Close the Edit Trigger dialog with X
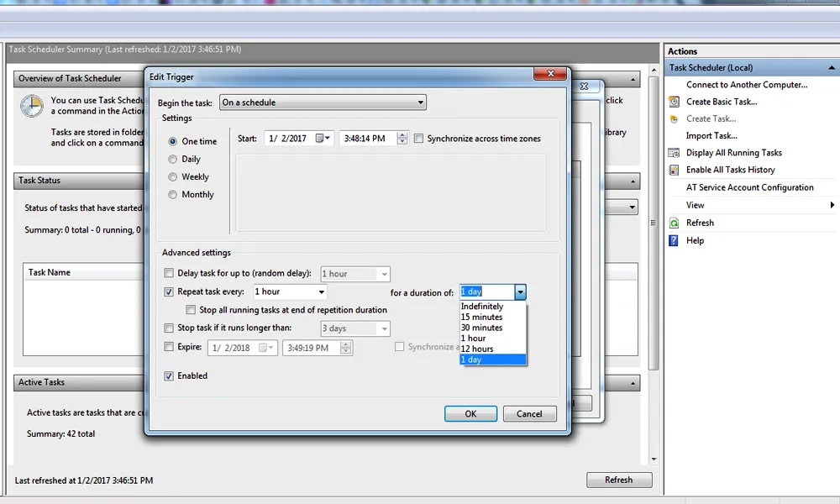The image size is (840, 504). point(549,76)
